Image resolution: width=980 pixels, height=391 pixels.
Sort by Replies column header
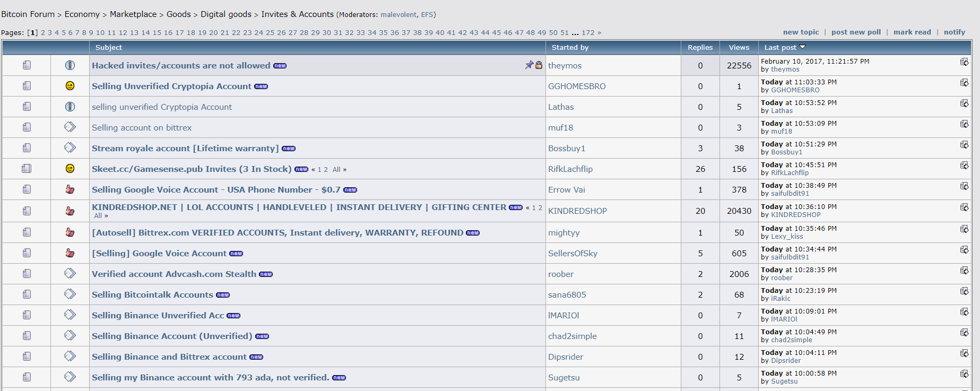700,47
